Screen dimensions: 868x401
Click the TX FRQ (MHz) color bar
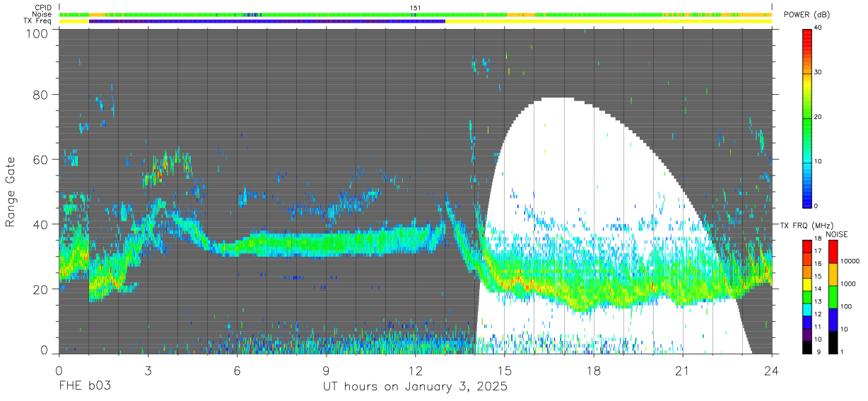tap(807, 296)
